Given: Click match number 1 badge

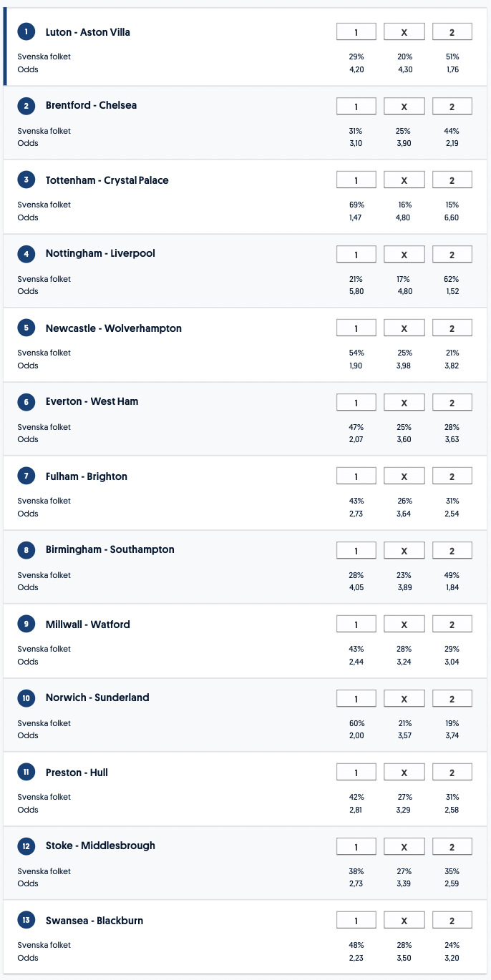Looking at the screenshot, I should pyautogui.click(x=26, y=31).
